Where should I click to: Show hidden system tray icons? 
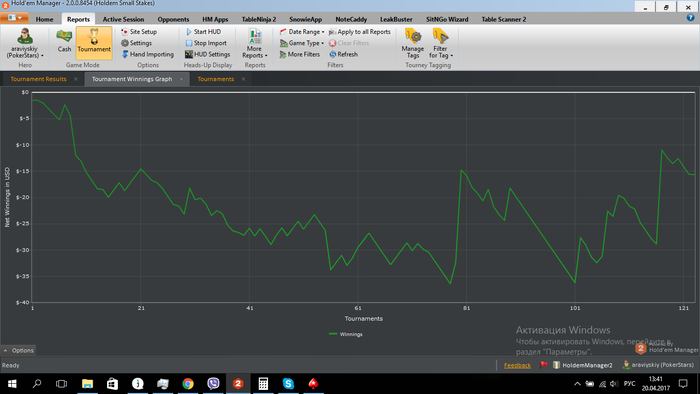pos(577,384)
